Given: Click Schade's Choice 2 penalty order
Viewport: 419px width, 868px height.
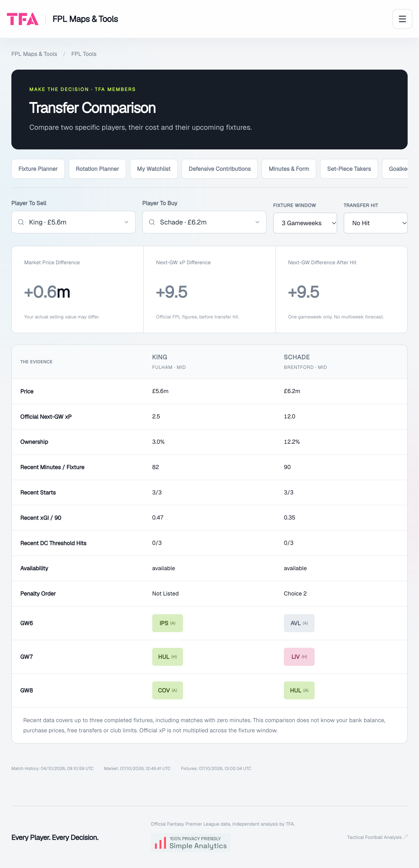Looking at the screenshot, I should pyautogui.click(x=295, y=593).
